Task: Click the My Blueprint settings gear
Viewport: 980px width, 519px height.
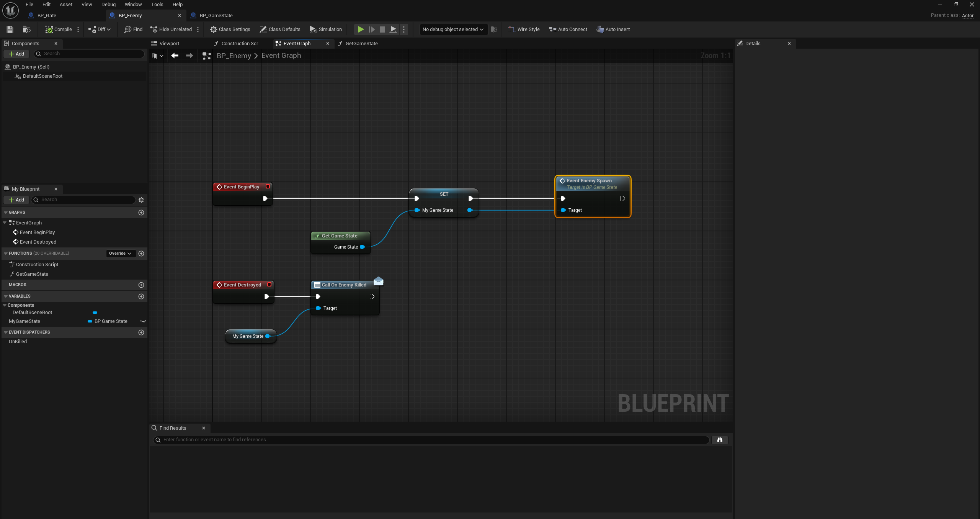Action: point(141,200)
